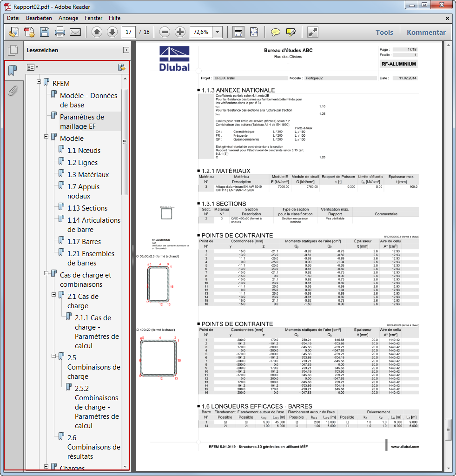Add a sticky note comment

tap(275, 32)
